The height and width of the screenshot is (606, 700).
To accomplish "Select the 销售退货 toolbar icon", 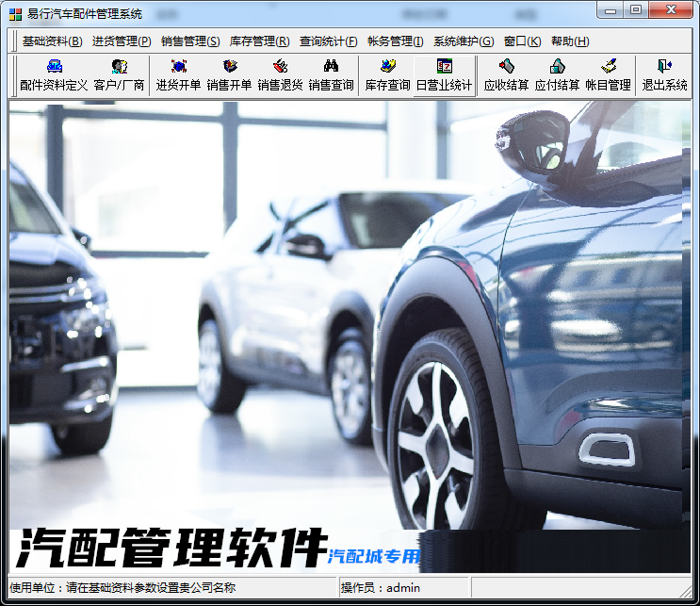I will (281, 75).
